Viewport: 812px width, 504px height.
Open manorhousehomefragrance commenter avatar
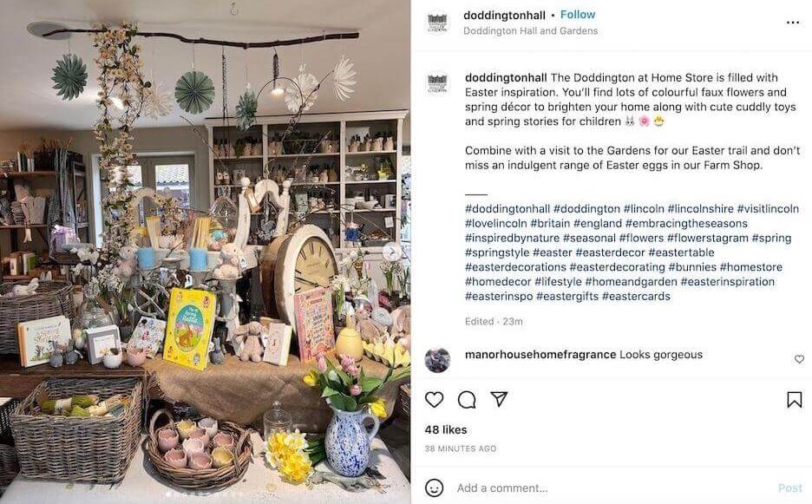pos(437,360)
